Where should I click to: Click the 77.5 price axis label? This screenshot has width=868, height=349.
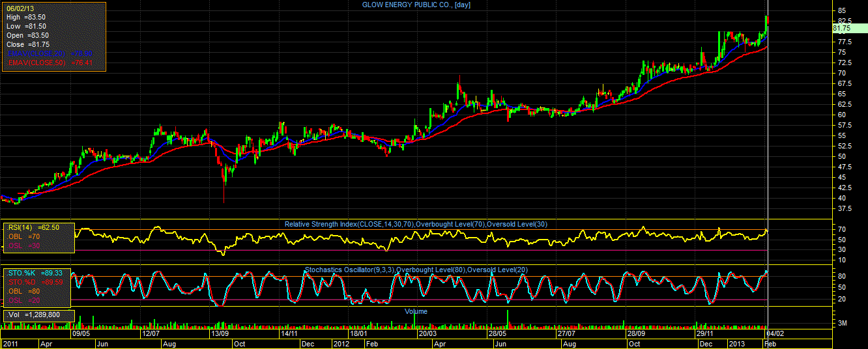click(845, 42)
